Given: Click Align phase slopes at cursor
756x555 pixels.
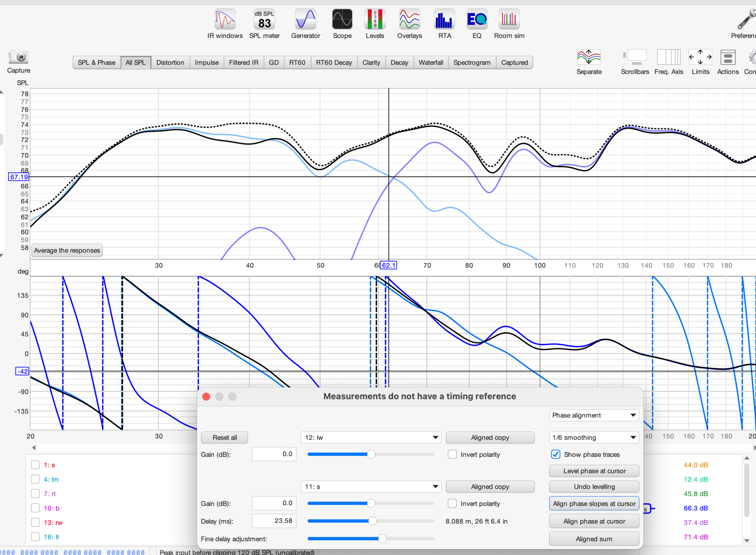Looking at the screenshot, I should [594, 504].
